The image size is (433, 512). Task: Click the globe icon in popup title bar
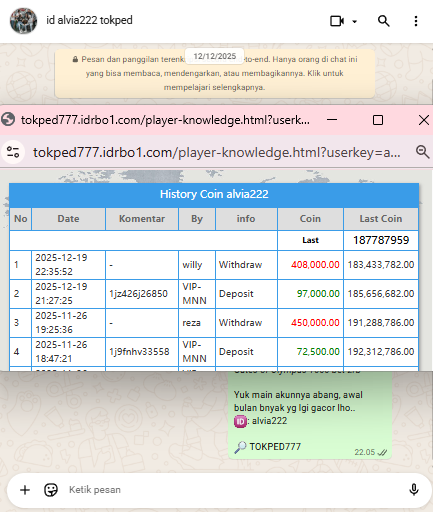pyautogui.click(x=8, y=119)
